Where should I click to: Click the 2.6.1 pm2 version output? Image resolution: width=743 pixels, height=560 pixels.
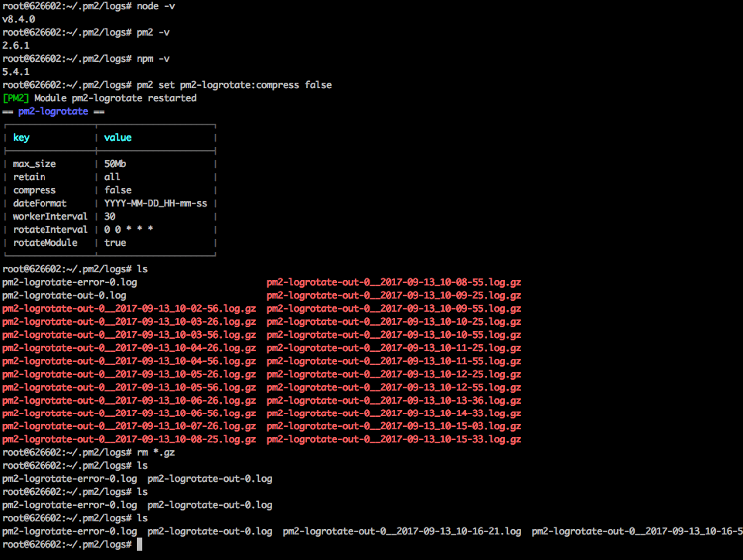[x=15, y=46]
